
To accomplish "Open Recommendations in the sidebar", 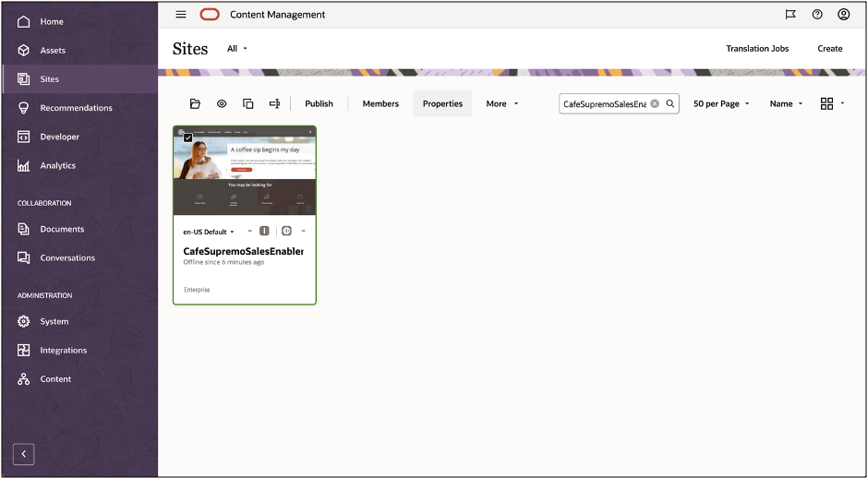I will pyautogui.click(x=79, y=108).
